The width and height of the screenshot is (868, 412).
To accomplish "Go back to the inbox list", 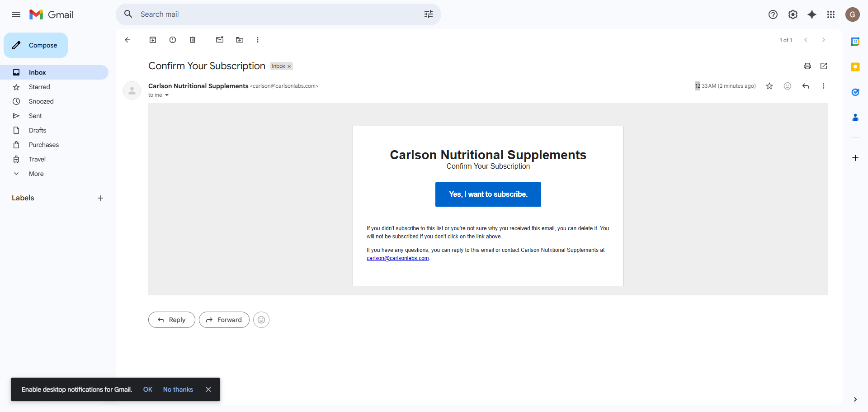I will coord(127,40).
